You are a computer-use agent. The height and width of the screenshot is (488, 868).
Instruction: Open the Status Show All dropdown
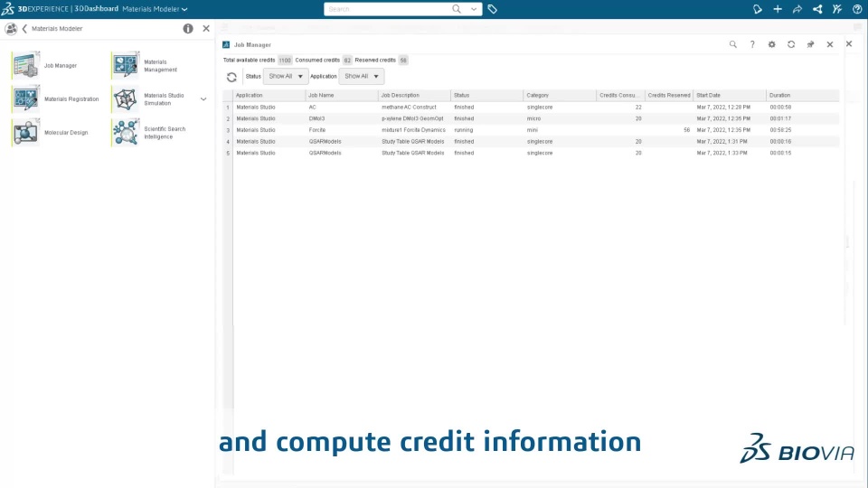(x=286, y=76)
